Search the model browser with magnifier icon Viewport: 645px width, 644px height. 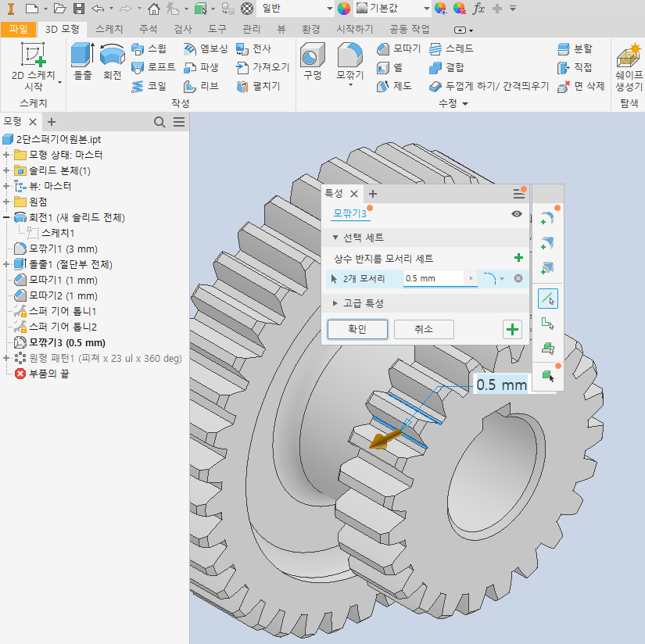[159, 122]
